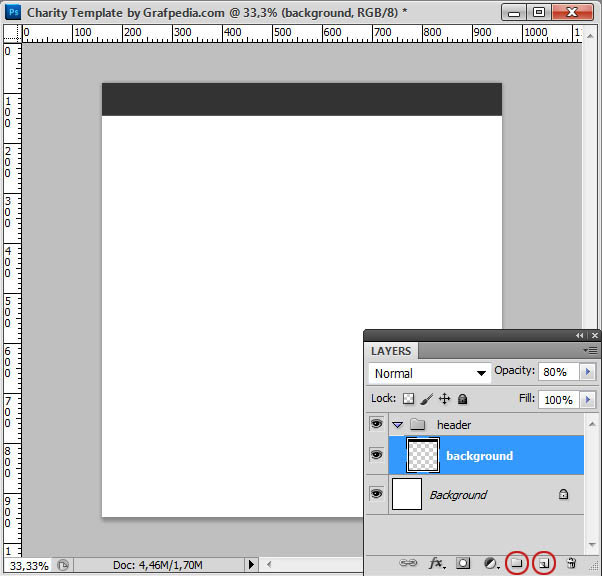
Task: Click the Fill label
Action: [x=527, y=398]
